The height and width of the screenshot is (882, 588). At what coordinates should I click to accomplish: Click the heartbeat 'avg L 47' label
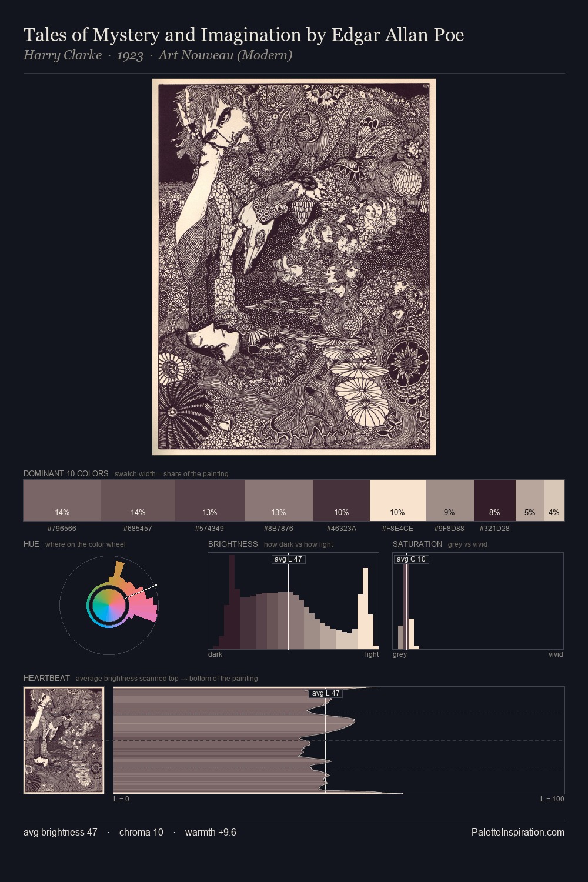(326, 693)
